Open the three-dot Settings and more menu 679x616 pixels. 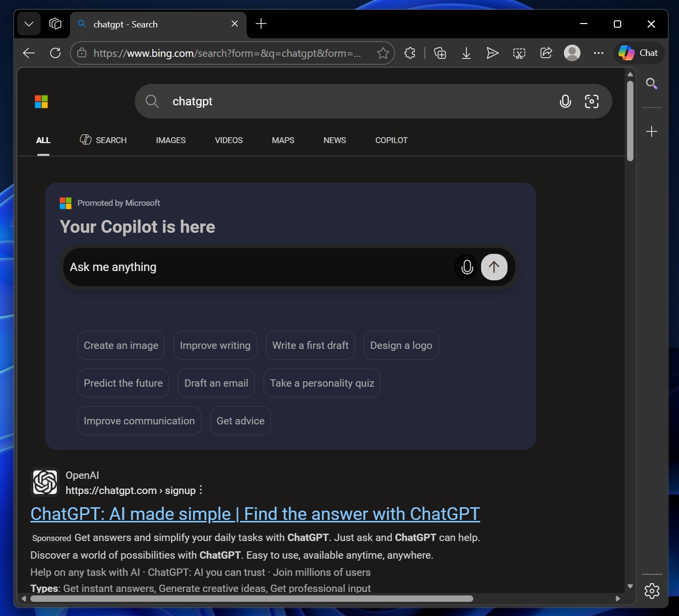coord(598,53)
